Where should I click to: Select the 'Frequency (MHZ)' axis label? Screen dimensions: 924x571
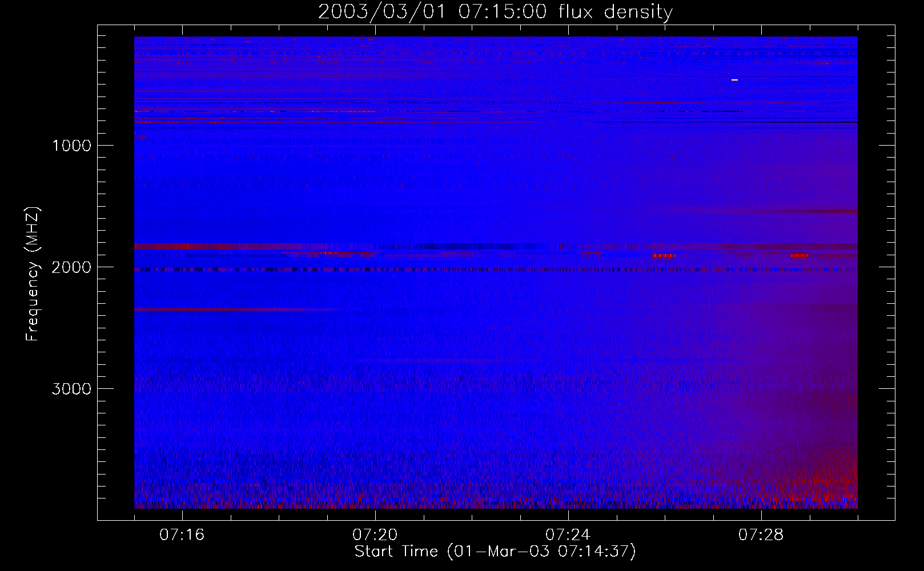coord(33,274)
